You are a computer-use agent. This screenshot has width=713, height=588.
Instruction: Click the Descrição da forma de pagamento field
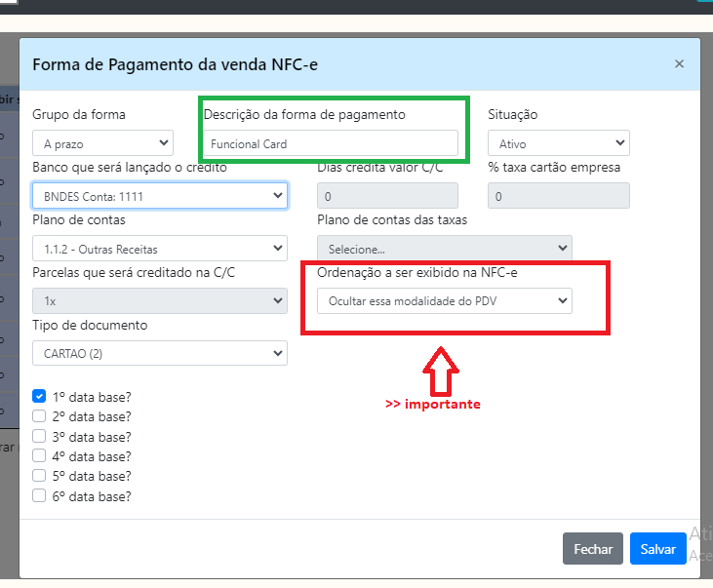330,143
